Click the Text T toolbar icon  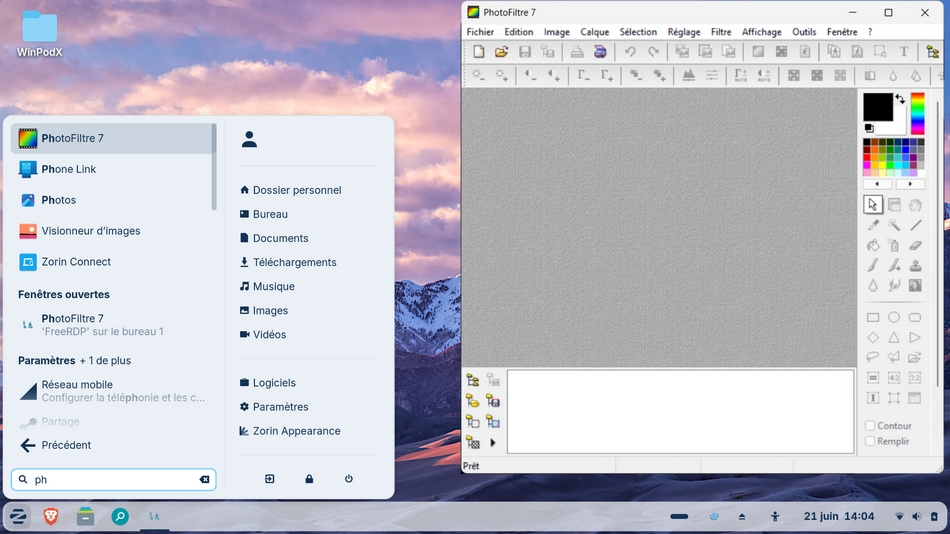(x=903, y=52)
